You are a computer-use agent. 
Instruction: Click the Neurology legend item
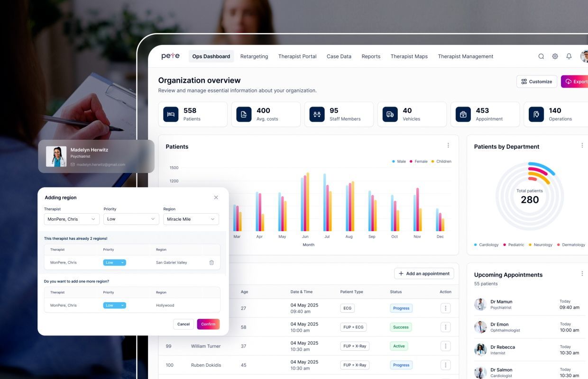(x=541, y=245)
